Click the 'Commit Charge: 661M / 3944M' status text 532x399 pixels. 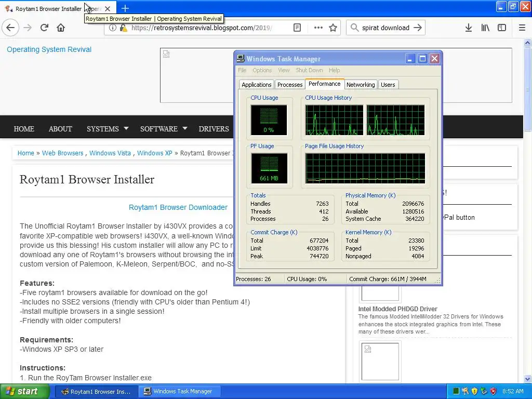coord(388,279)
